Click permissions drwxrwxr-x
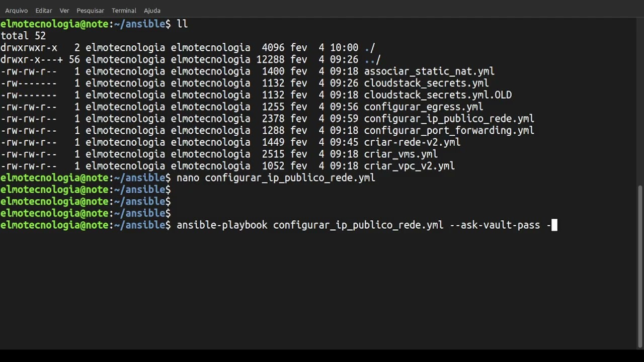 point(29,48)
